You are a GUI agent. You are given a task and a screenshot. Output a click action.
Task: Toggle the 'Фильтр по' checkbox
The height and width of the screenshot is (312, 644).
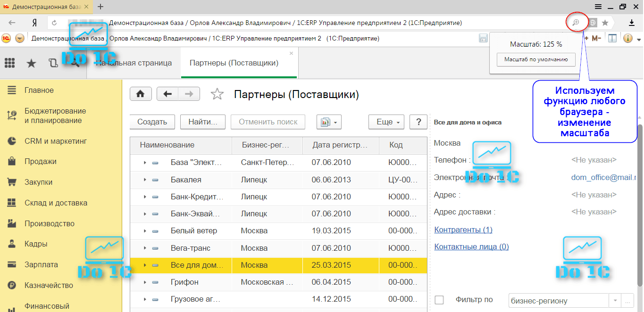(439, 300)
